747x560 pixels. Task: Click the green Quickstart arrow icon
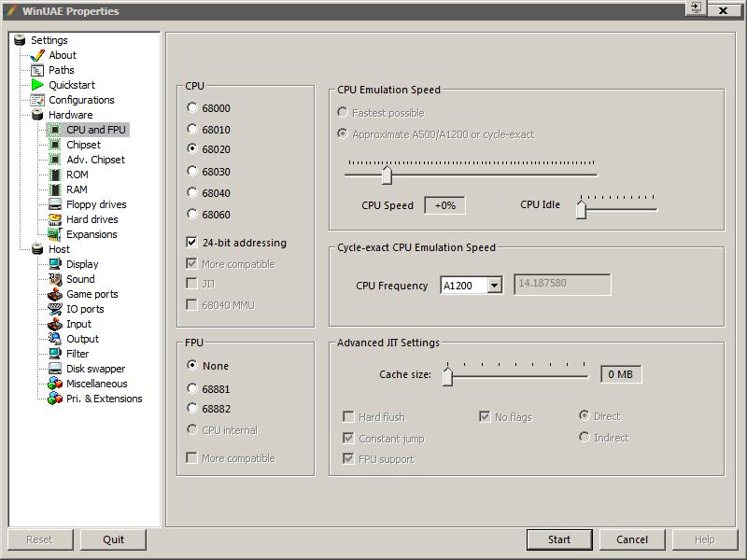(37, 85)
